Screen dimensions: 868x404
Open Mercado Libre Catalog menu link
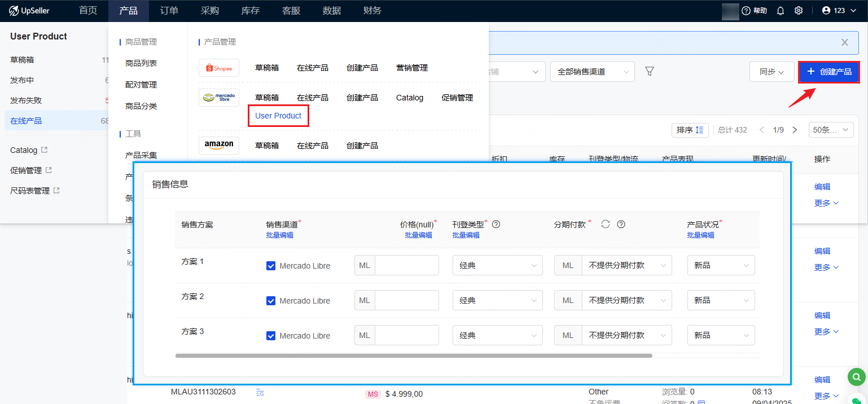pos(410,98)
